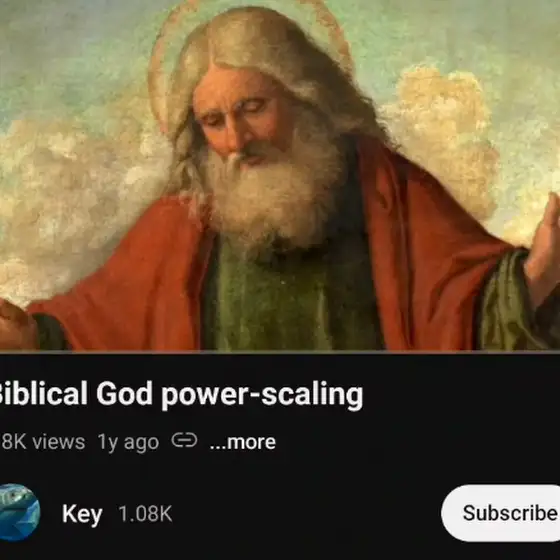Screen dimensions: 560x560
Task: Open the Key channel name link
Action: (x=82, y=514)
